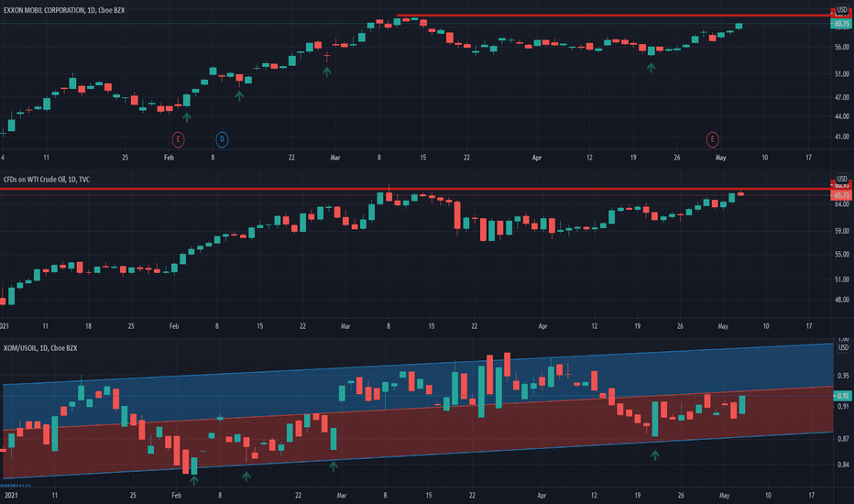854x504 pixels.
Task: Click the Mar date label in XOM/USOIL pane
Action: [342, 496]
